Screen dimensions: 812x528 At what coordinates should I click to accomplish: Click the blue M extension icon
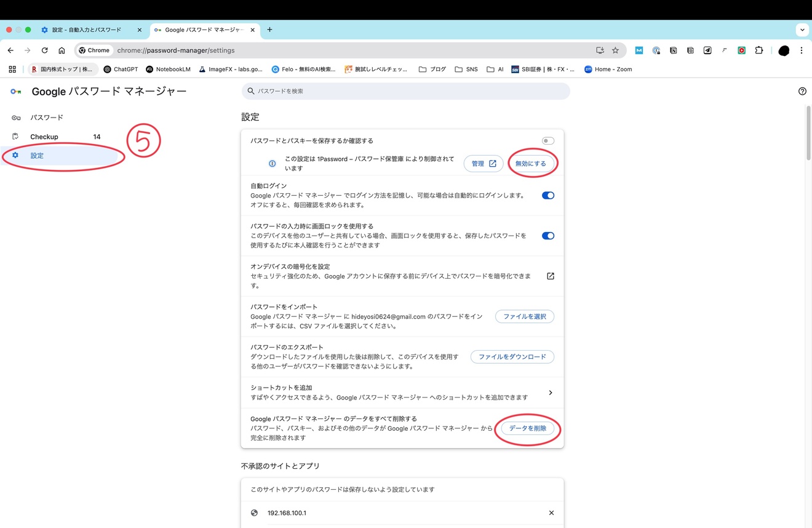pyautogui.click(x=639, y=50)
